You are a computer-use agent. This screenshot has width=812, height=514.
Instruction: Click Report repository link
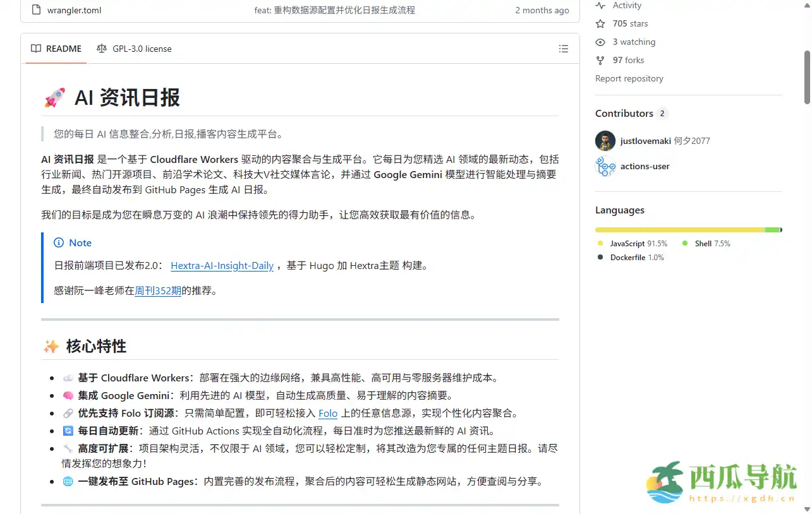pyautogui.click(x=629, y=78)
